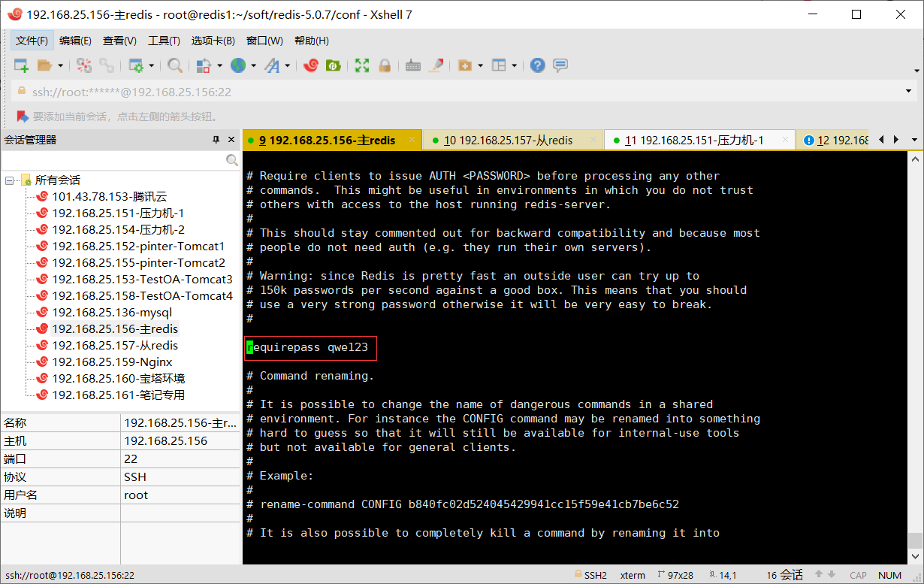Open the address bar history dropdown
Screen dimensions: 924x584
[910, 92]
